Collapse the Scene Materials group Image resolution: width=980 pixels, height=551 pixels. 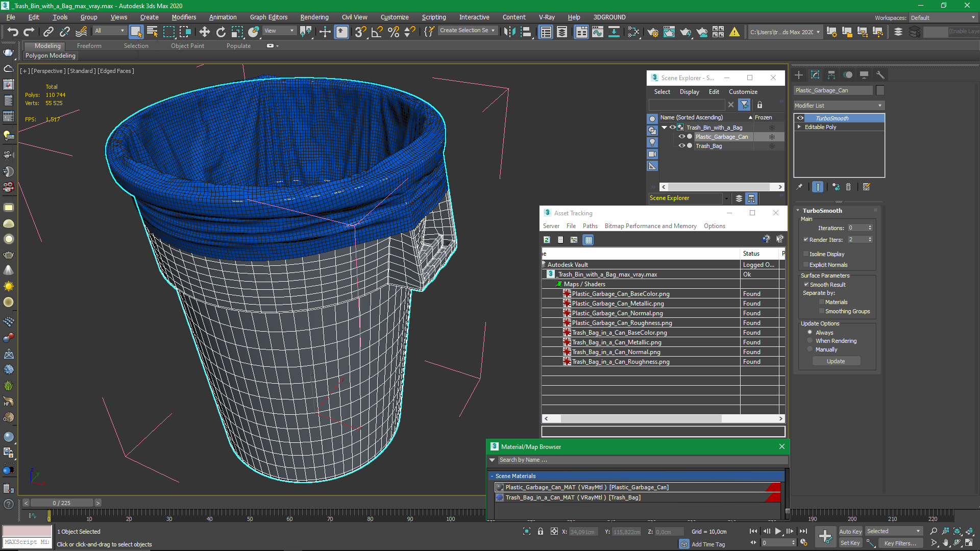click(492, 476)
